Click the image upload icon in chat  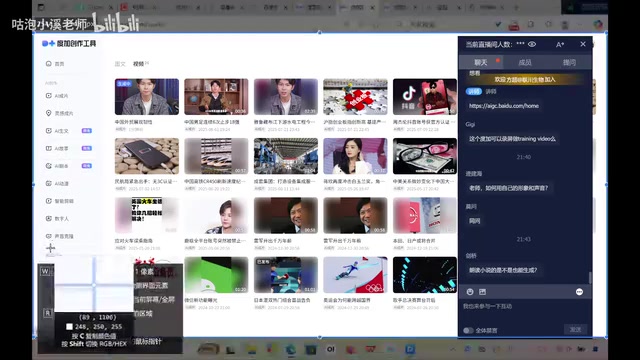(482, 292)
